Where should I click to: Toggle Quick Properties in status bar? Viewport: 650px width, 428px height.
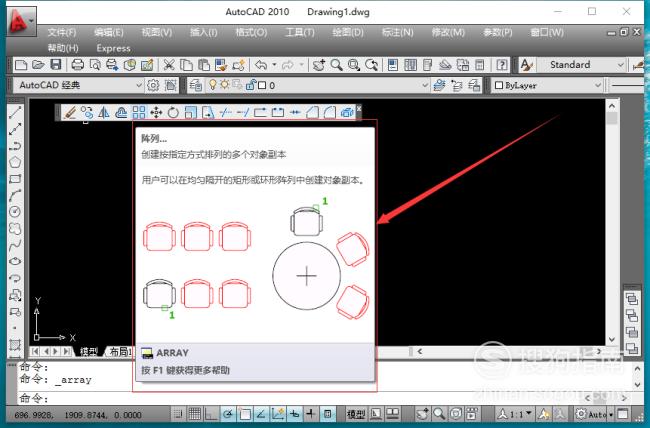pos(327,413)
